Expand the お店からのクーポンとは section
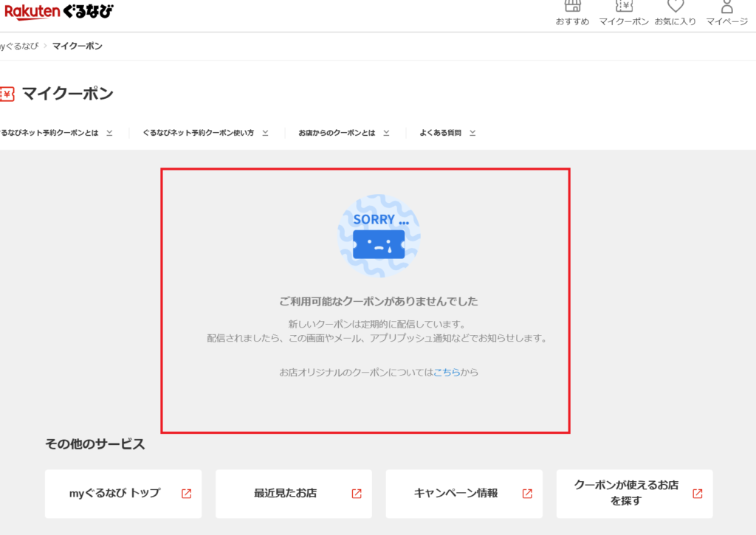The image size is (756, 535). (343, 133)
